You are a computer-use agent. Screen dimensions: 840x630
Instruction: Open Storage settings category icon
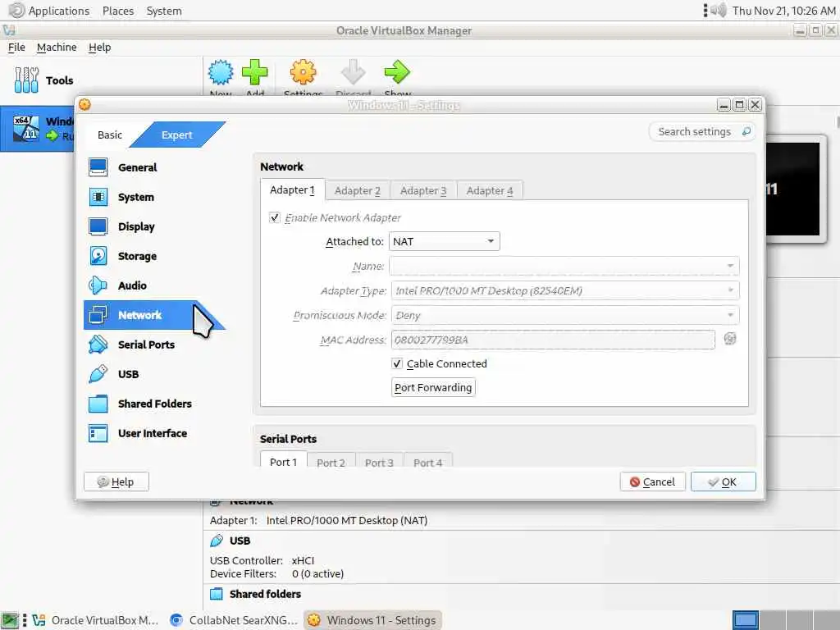pos(98,256)
